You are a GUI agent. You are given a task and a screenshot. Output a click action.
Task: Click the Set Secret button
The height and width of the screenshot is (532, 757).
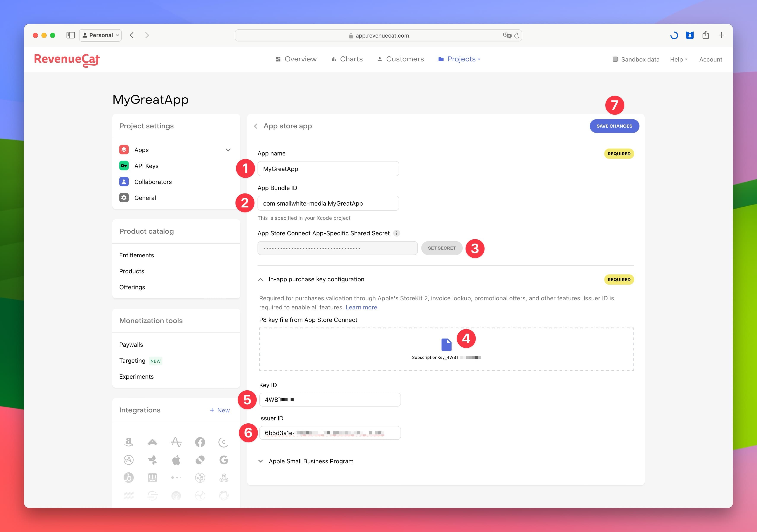click(442, 248)
